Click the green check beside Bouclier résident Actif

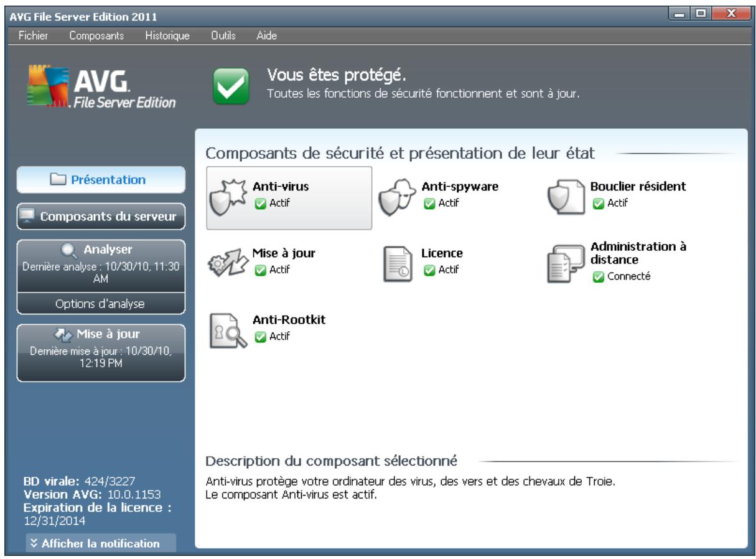click(x=597, y=203)
